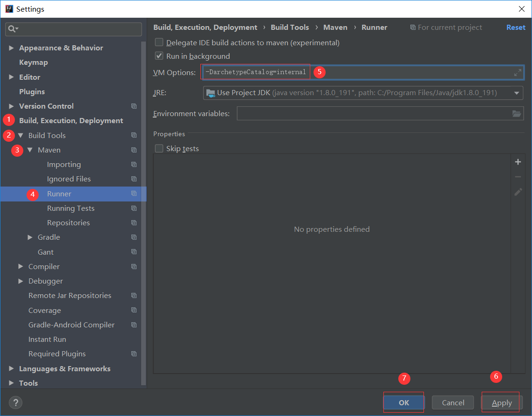Click the settings tree vertical scrollbar
The image size is (532, 416).
[x=143, y=214]
